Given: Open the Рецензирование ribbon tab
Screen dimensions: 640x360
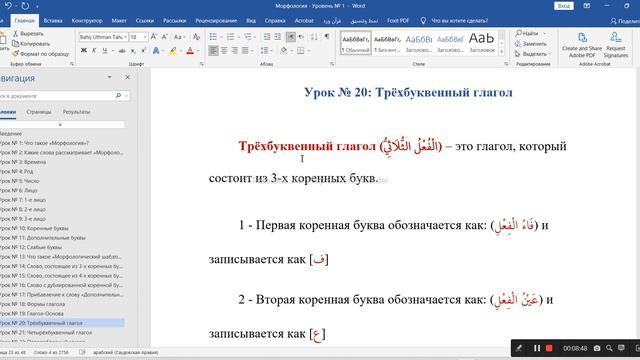Looking at the screenshot, I should tap(216, 20).
